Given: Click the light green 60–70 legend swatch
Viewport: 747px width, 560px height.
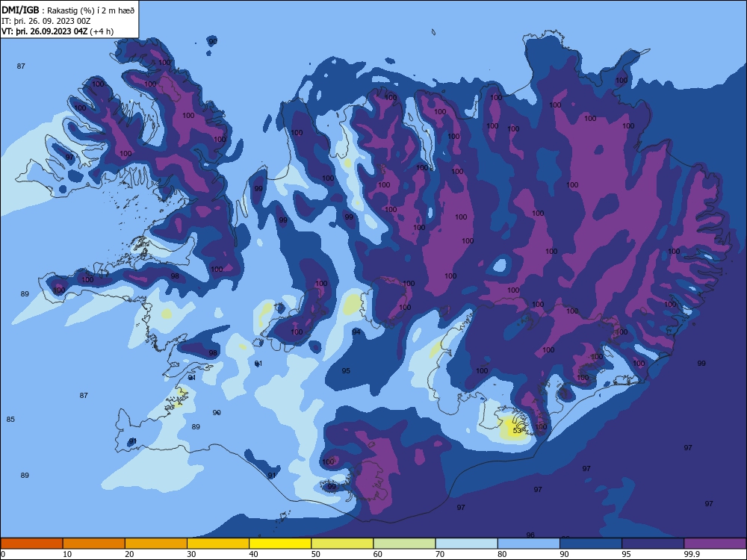Looking at the screenshot, I should [x=404, y=544].
